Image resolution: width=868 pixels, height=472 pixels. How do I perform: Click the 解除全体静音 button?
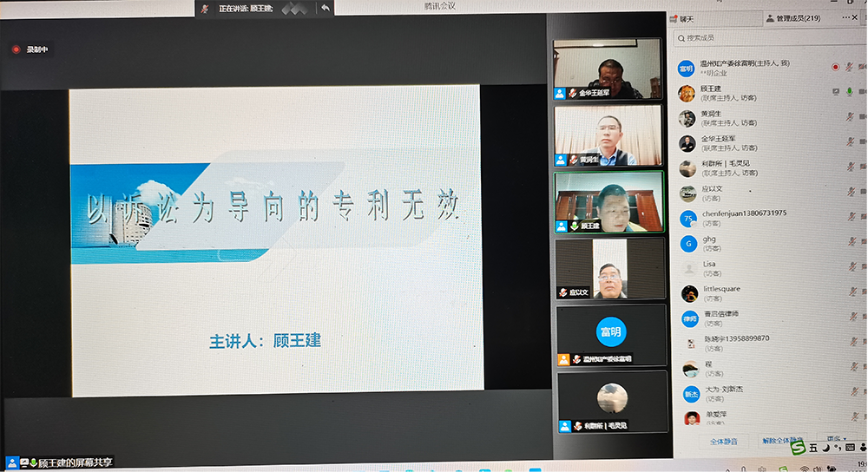783,441
